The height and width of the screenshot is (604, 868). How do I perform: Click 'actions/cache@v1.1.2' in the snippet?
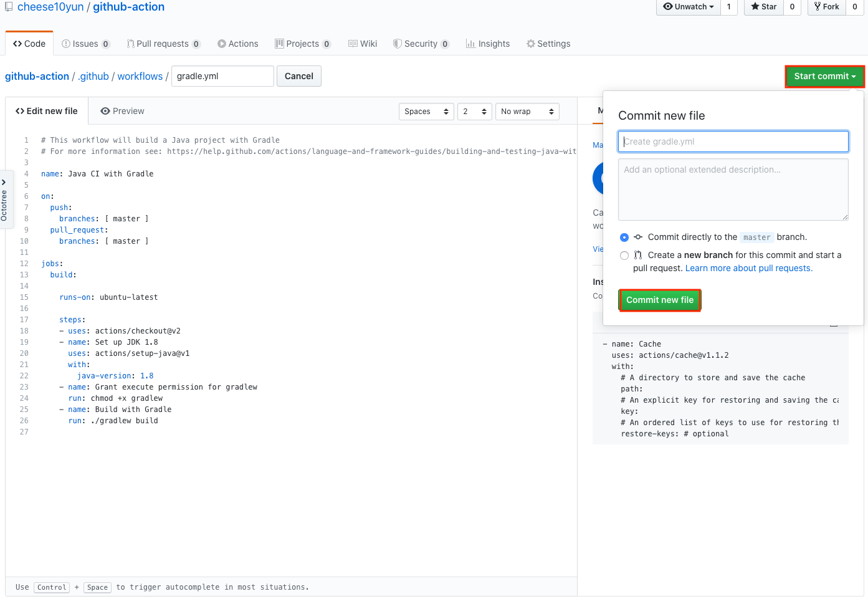click(x=684, y=355)
